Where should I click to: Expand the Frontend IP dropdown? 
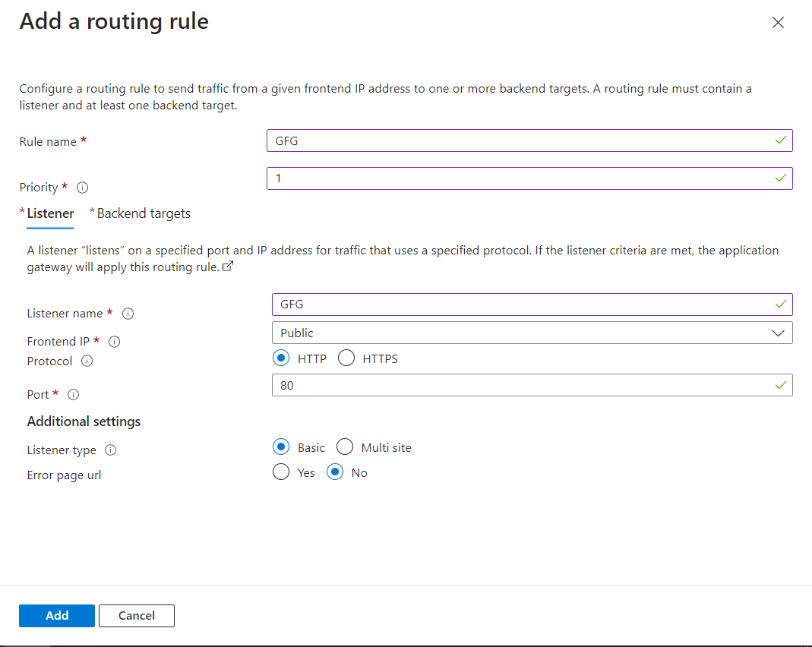(532, 333)
